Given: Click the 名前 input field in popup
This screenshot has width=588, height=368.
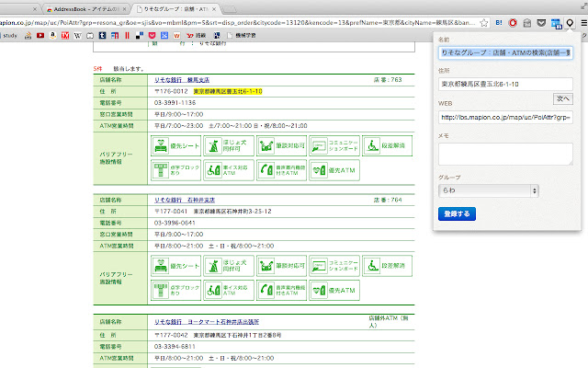Looking at the screenshot, I should point(504,52).
